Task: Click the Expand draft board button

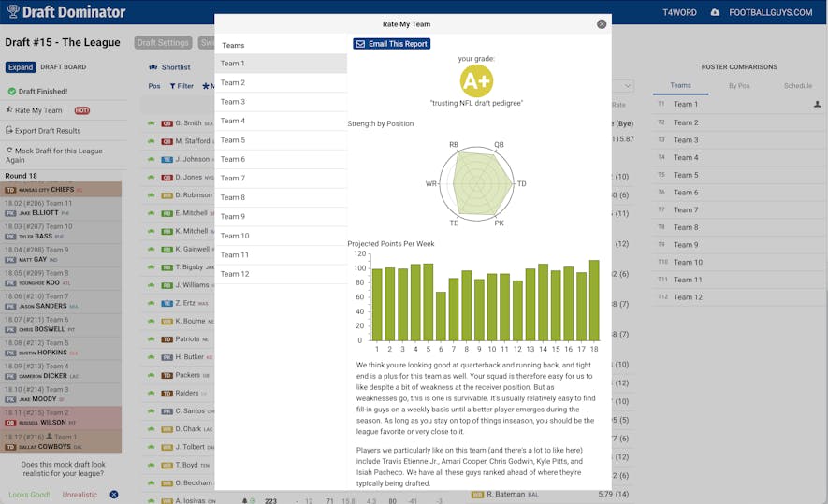Action: click(x=21, y=67)
